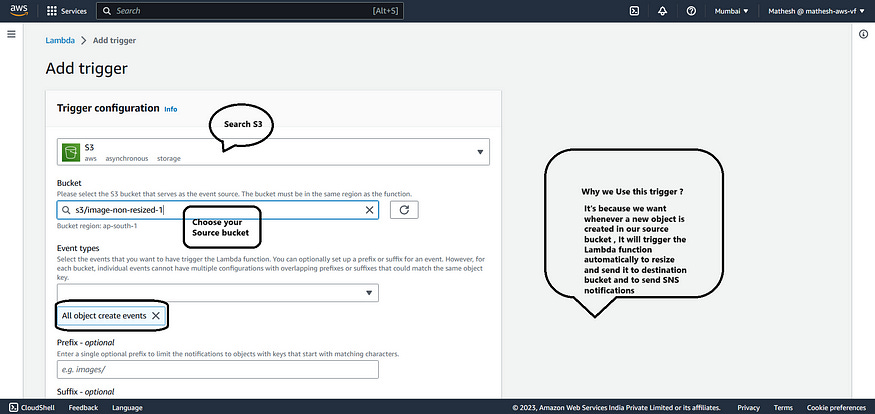
Task: Open the Services grid menu
Action: point(52,11)
